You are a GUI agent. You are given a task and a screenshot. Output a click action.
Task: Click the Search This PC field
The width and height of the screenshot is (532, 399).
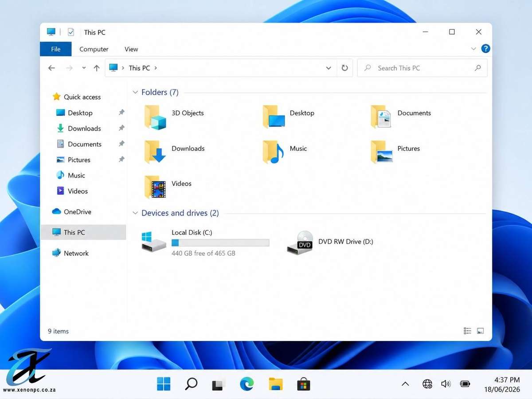click(x=422, y=68)
